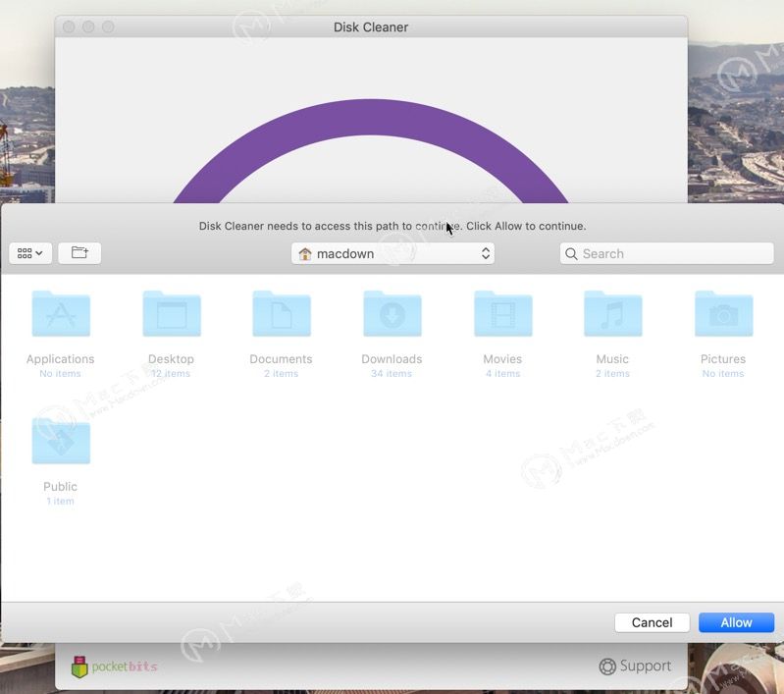Open the Applications folder icon
This screenshot has width=784, height=694.
[x=61, y=313]
